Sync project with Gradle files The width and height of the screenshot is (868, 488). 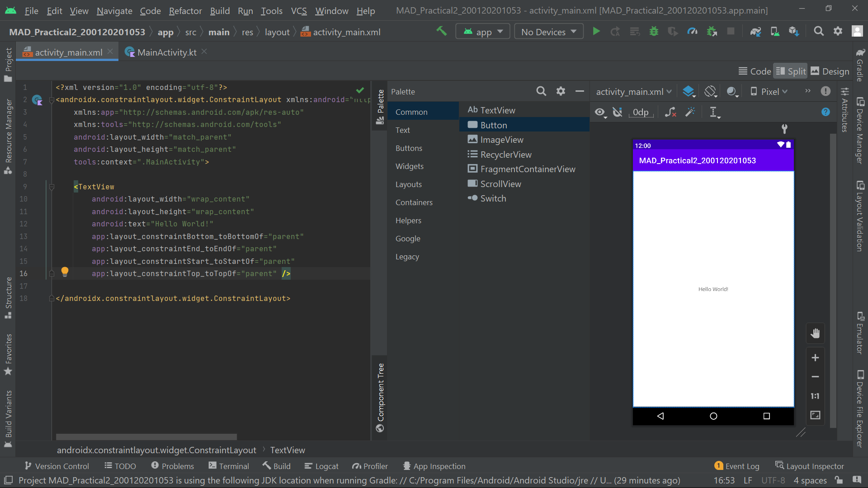[x=755, y=31]
